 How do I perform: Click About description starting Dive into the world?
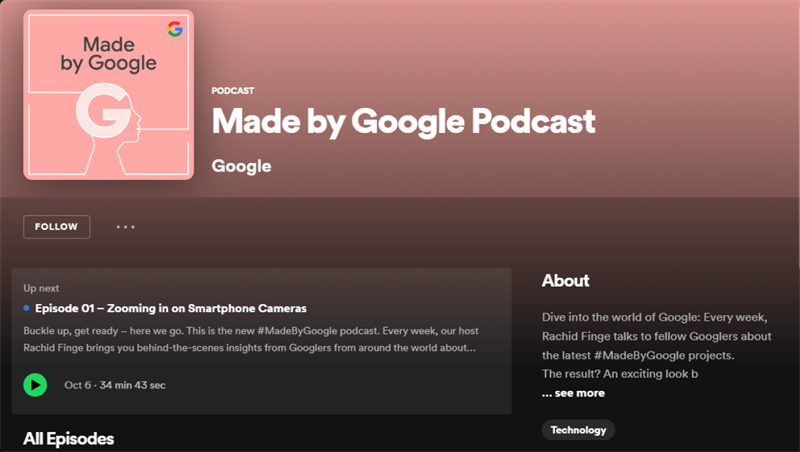657,345
